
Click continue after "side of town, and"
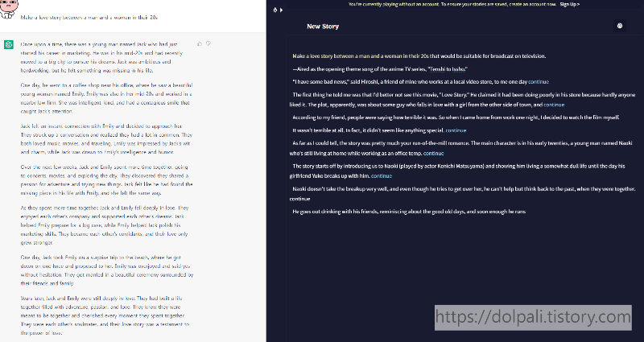point(554,105)
